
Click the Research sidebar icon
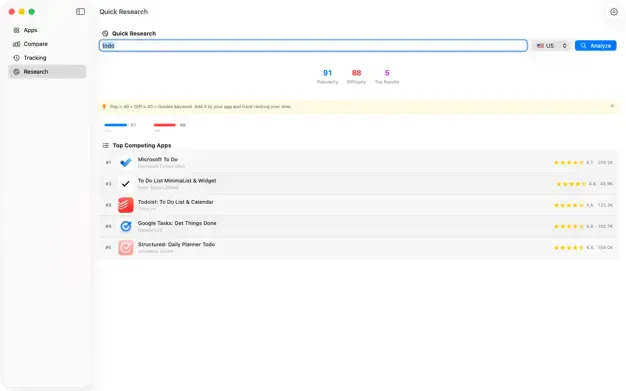click(16, 72)
